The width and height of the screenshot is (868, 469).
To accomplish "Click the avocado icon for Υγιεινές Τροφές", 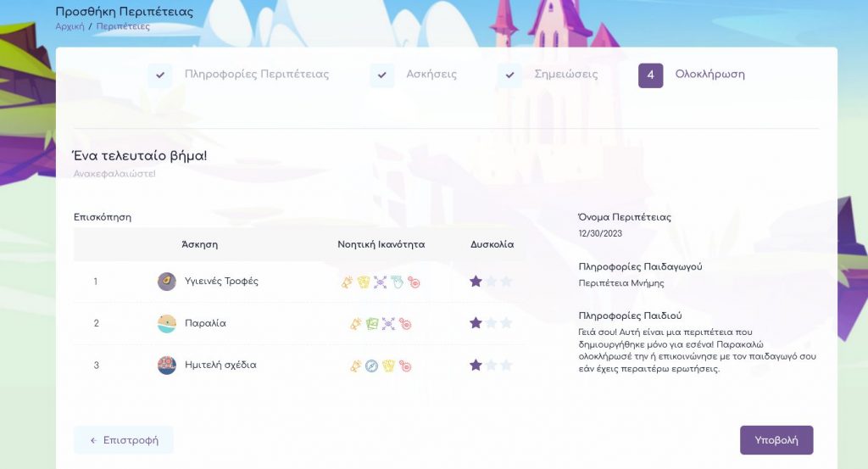I will (167, 282).
